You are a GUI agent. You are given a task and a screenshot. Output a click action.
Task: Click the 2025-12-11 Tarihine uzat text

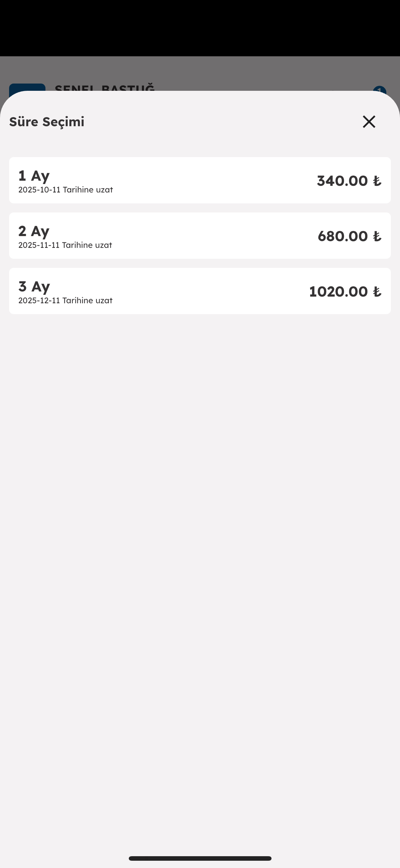pyautogui.click(x=65, y=300)
